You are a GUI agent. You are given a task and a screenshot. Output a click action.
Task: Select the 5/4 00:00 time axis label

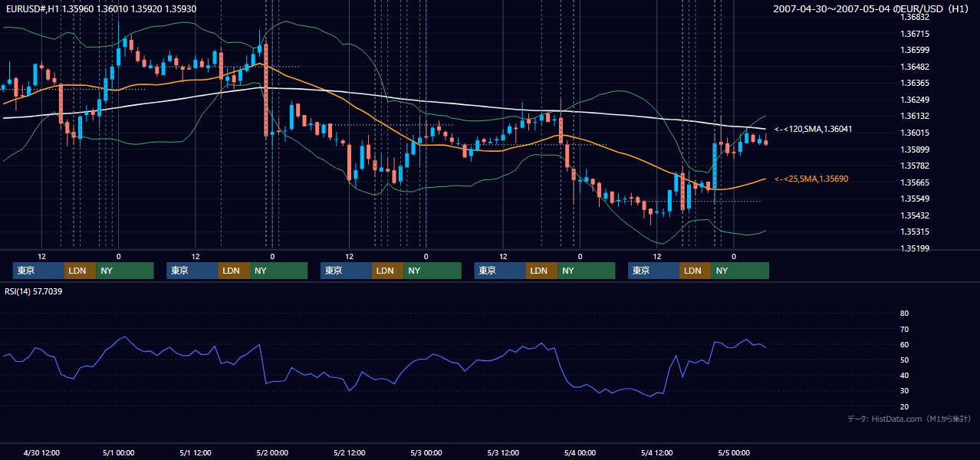click(x=580, y=453)
